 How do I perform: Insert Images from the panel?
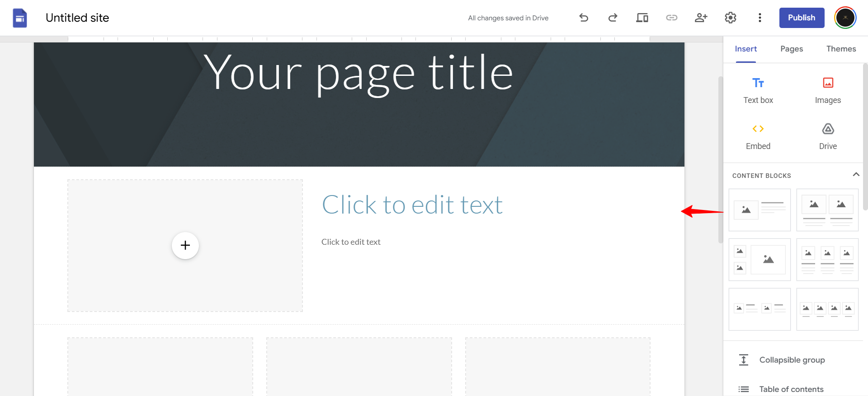click(828, 90)
